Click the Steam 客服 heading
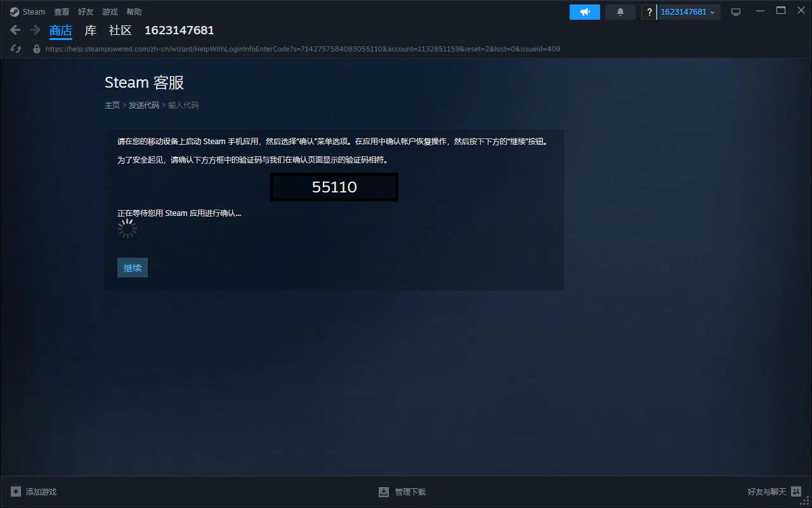This screenshot has width=812, height=508. click(145, 83)
